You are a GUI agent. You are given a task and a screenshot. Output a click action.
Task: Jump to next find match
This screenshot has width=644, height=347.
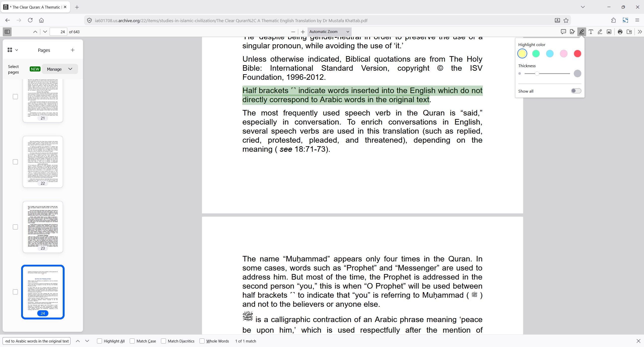point(87,341)
